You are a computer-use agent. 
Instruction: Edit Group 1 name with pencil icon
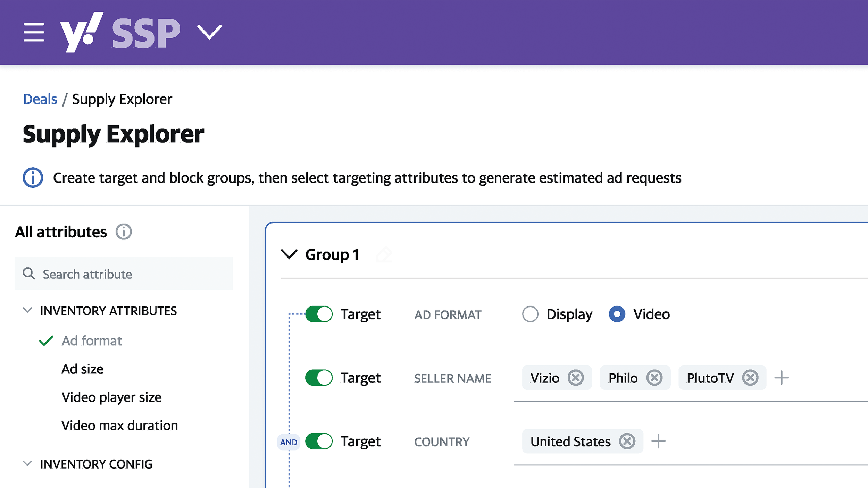click(x=384, y=254)
